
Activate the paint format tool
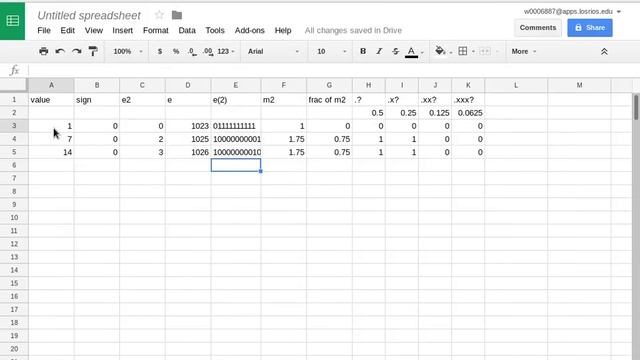[x=93, y=51]
